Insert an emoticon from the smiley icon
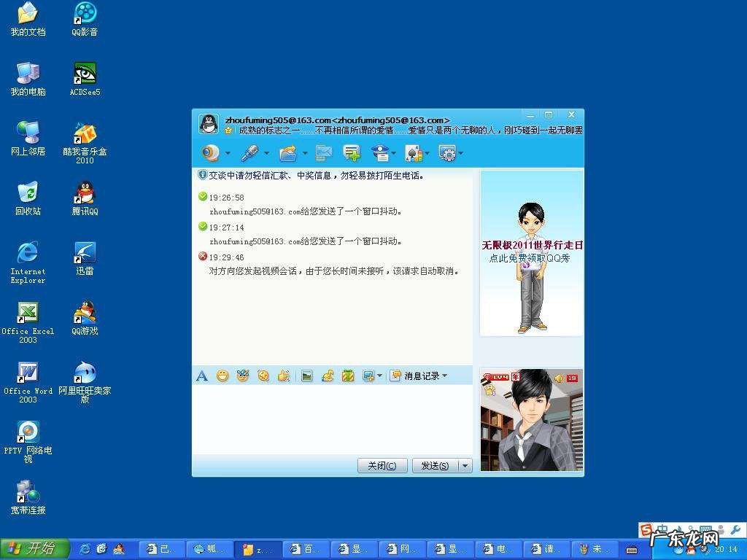The width and height of the screenshot is (747, 560). pos(222,376)
